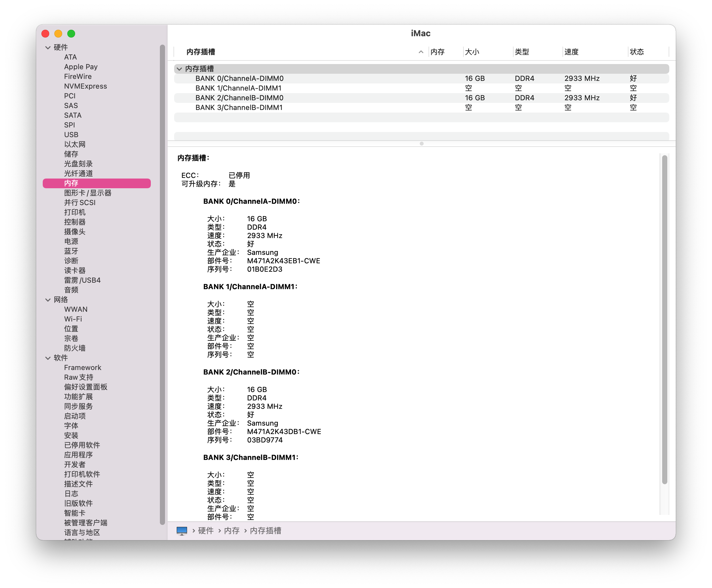Click the computer icon in path bar

click(182, 531)
